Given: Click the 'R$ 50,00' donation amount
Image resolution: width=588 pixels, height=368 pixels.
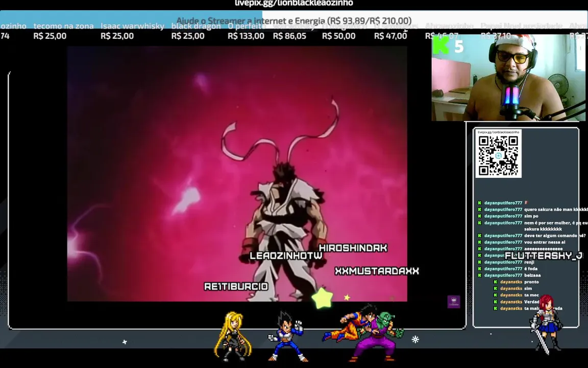Looking at the screenshot, I should click(x=338, y=36).
